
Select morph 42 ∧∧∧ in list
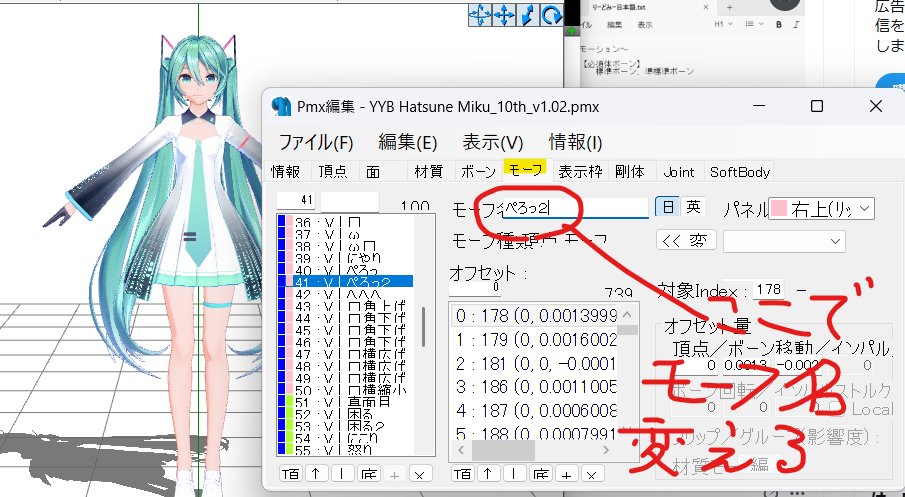tap(345, 294)
